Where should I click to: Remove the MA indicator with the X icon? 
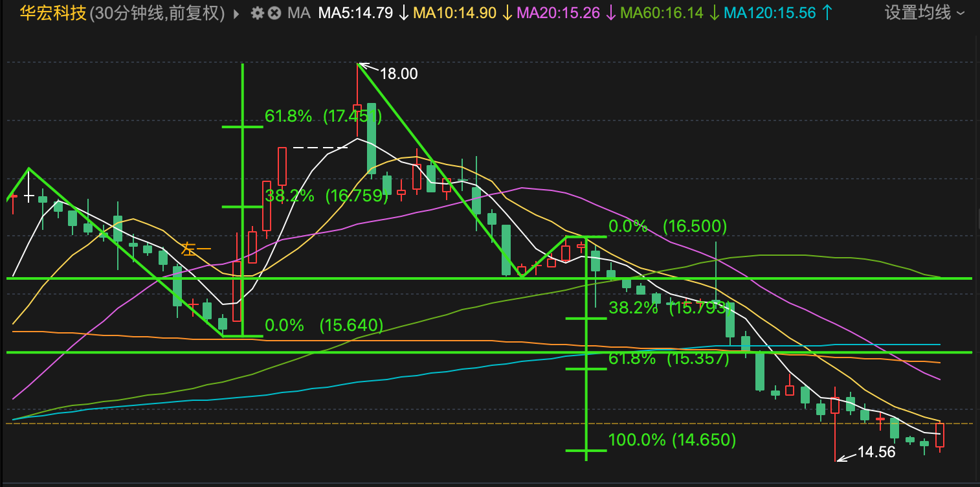[274, 13]
